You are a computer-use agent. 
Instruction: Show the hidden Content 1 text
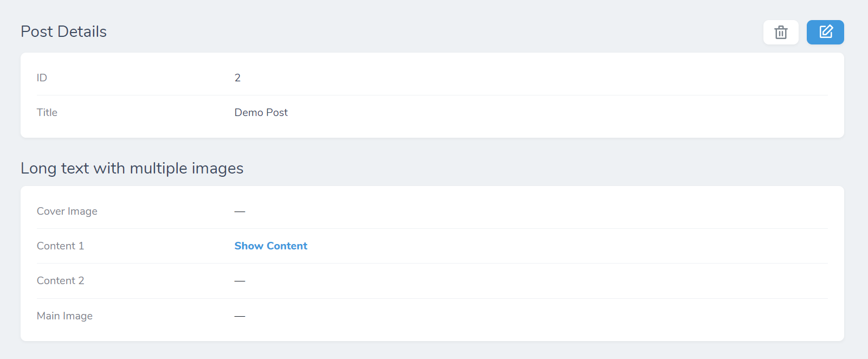point(270,246)
